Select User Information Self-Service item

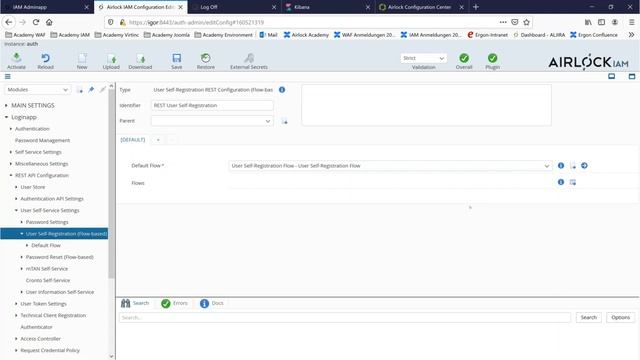click(60, 292)
